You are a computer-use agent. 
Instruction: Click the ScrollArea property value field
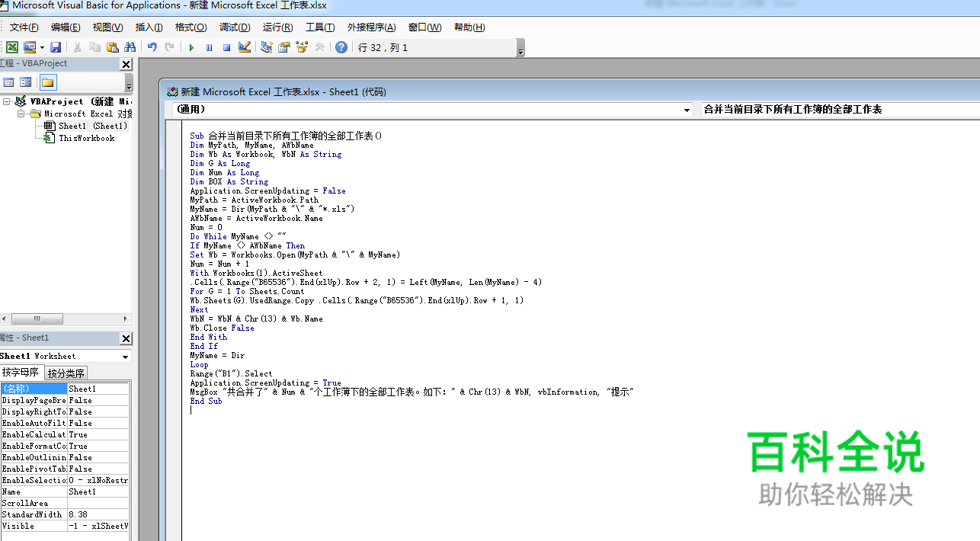click(x=99, y=503)
